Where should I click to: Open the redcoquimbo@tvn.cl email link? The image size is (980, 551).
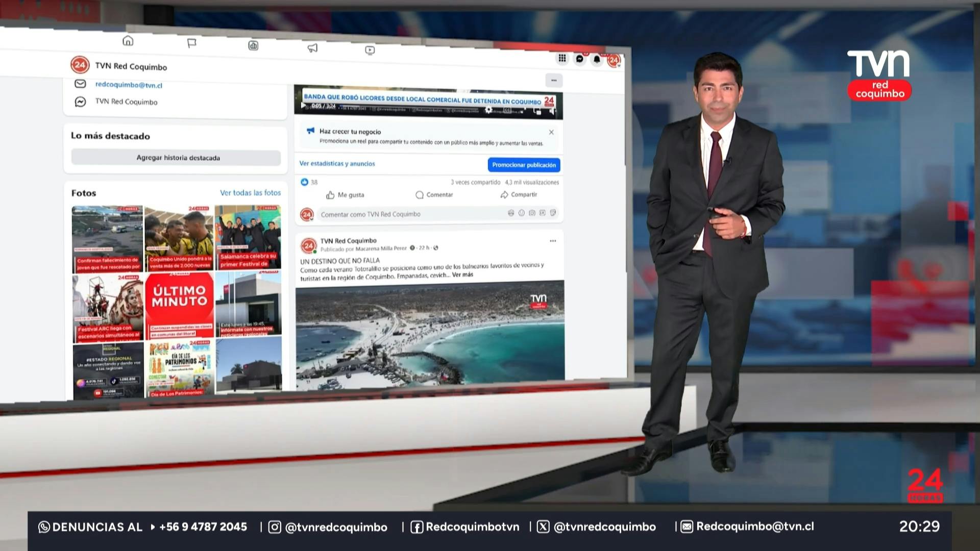click(x=129, y=85)
